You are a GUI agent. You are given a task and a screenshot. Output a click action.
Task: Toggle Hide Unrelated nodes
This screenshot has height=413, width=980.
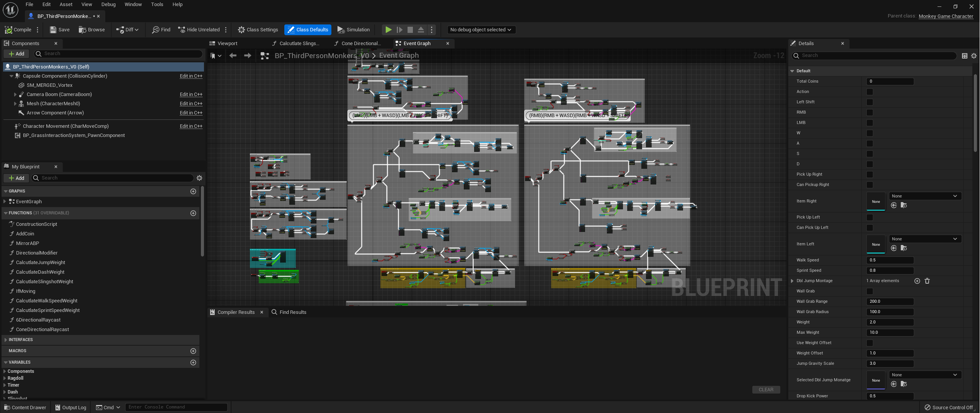tap(199, 30)
